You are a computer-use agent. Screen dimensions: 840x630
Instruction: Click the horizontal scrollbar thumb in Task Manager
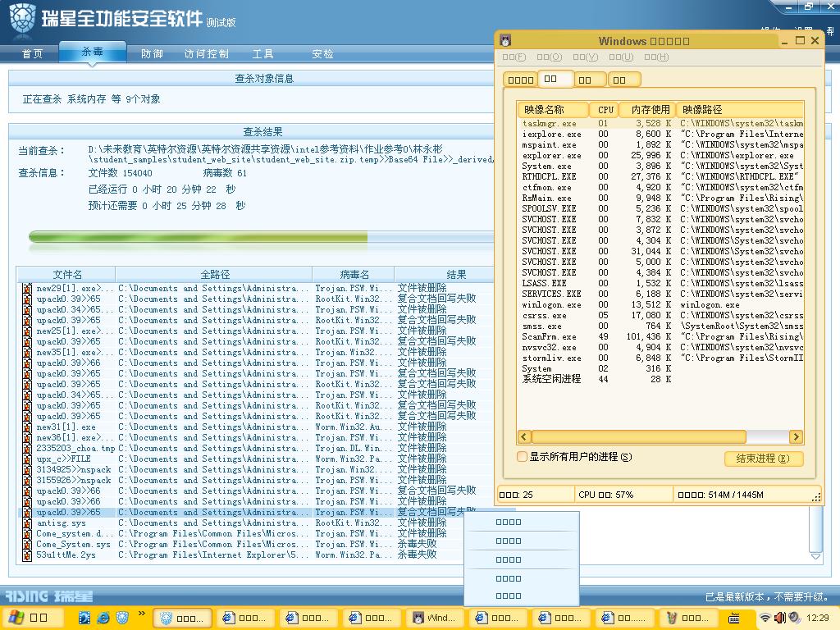click(638, 436)
